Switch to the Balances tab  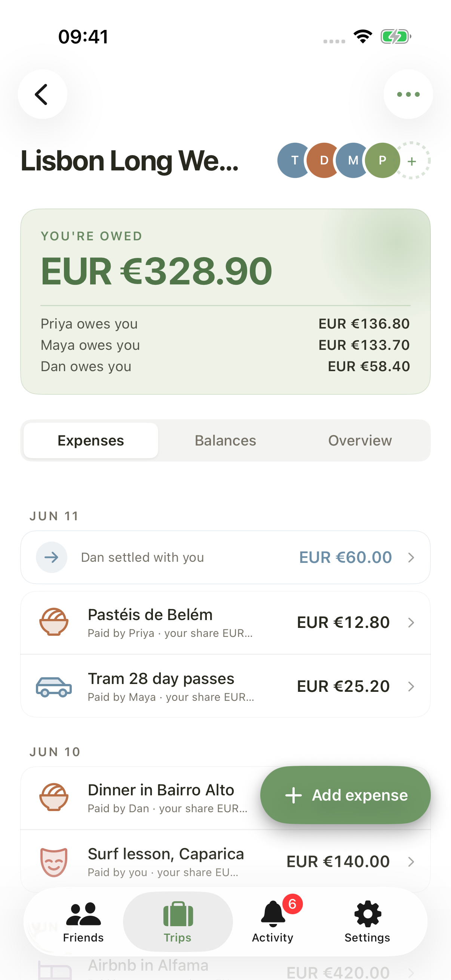[x=225, y=441]
